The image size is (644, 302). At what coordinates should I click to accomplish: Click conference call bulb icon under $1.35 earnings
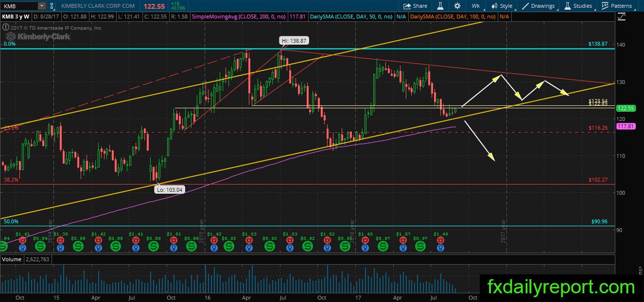[60, 247]
